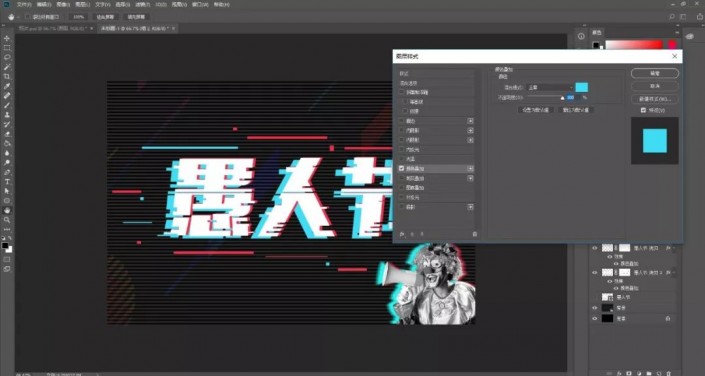Toggle 滚动所有窗口 checkbox in options bar
Viewport: 705px width, 376px height.
click(x=28, y=17)
